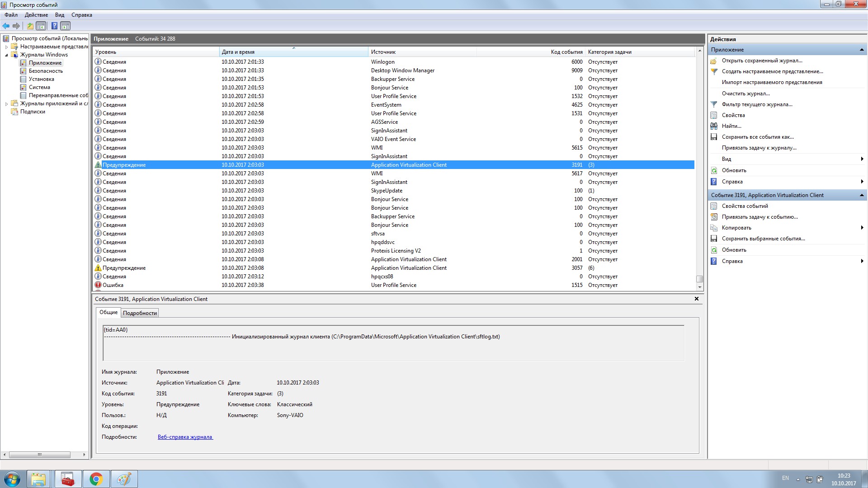Collapse the Журналы Windows tree node
The width and height of the screenshot is (868, 488).
point(6,55)
